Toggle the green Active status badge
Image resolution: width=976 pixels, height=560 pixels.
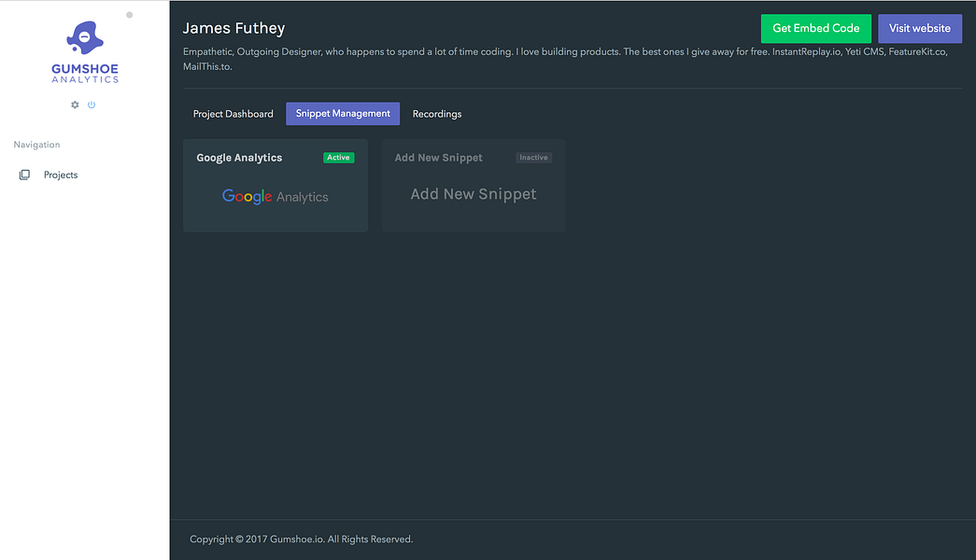tap(338, 158)
